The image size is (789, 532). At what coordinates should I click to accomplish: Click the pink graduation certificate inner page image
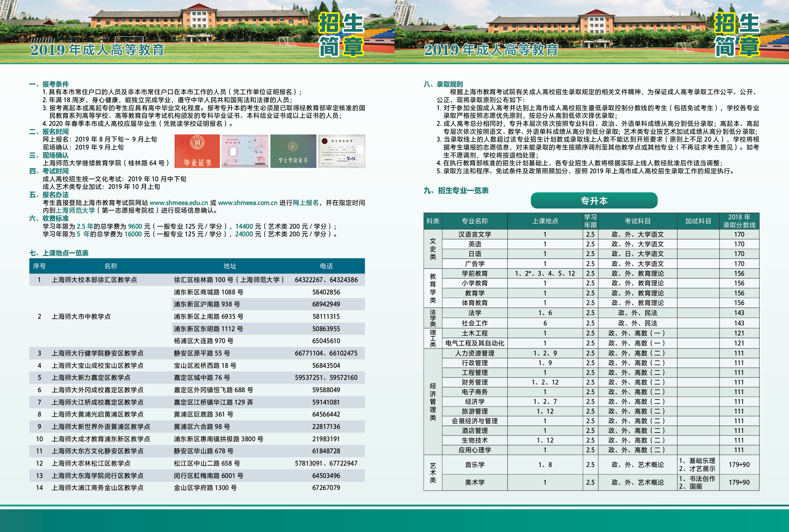(245, 151)
